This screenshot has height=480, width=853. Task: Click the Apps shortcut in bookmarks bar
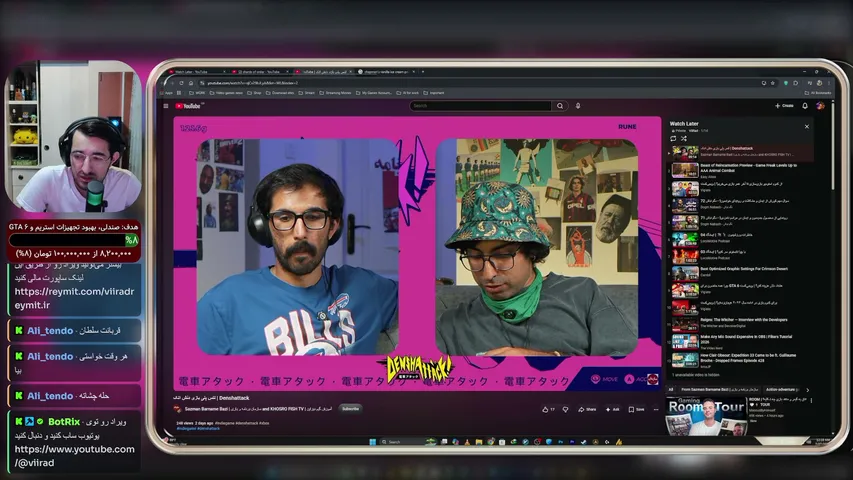pyautogui.click(x=165, y=93)
